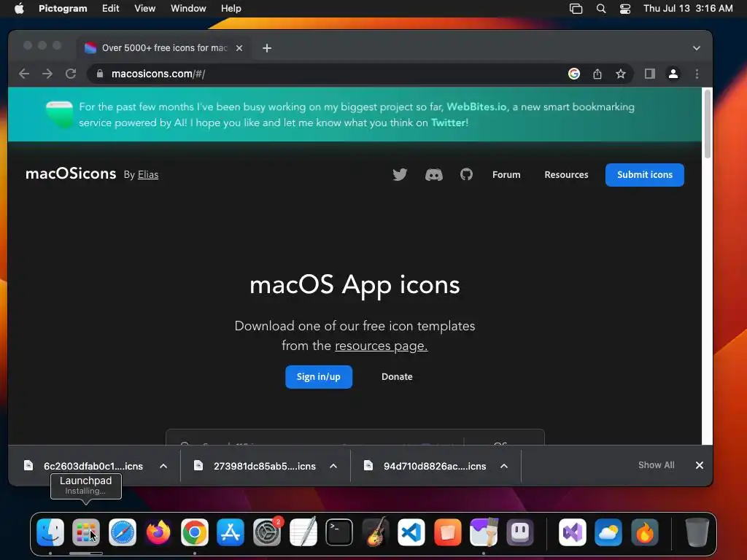Open the purple robot-face app in the Dock
Viewport: 747px width, 560px height.
click(519, 532)
